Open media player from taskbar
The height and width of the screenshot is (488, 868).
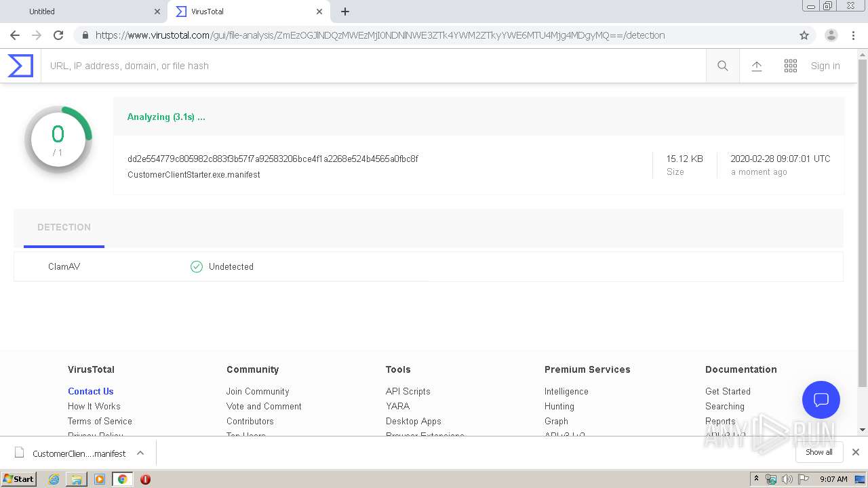100,479
